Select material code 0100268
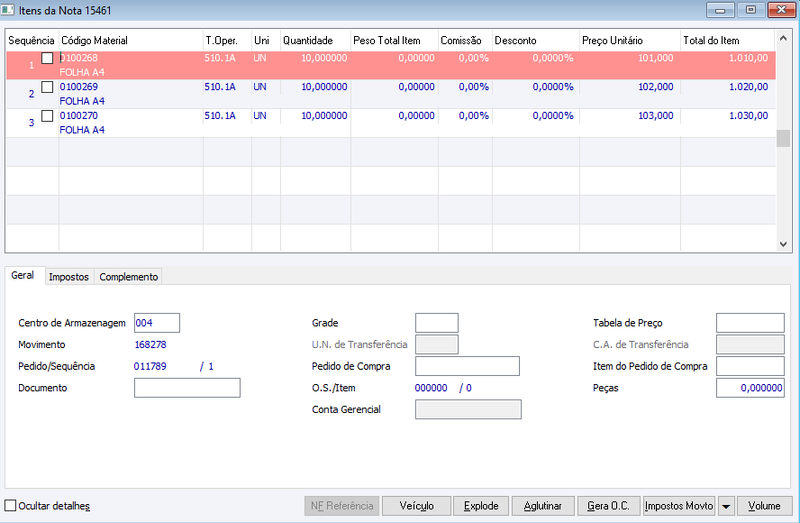 point(79,58)
